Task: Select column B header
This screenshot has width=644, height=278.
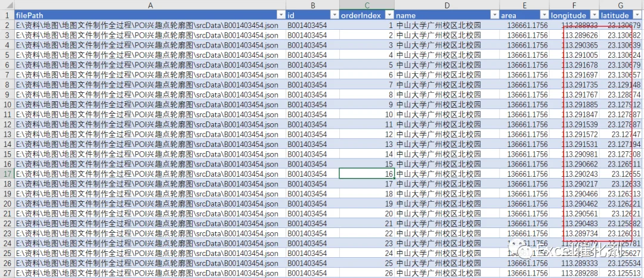Action: pyautogui.click(x=312, y=5)
